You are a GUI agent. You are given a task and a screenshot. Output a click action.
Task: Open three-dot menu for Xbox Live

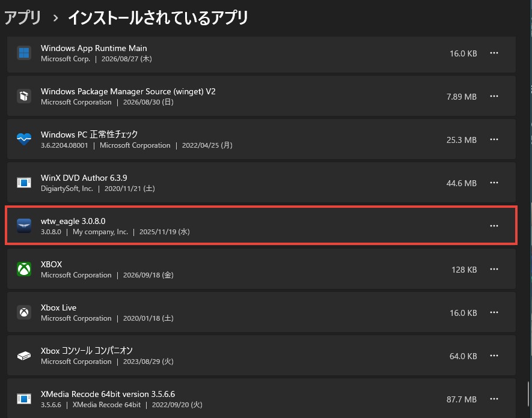click(x=494, y=312)
